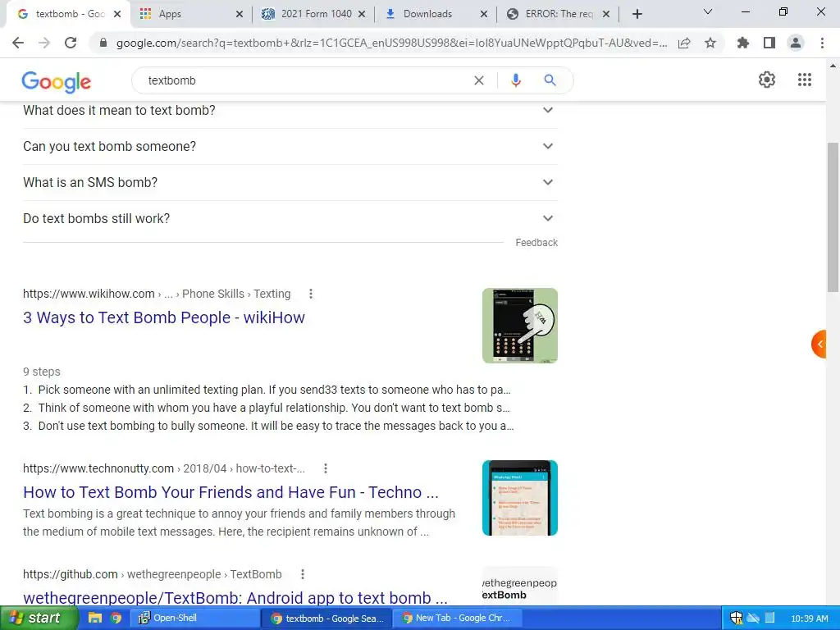Click the technonutty result thumbnail

pyautogui.click(x=519, y=498)
